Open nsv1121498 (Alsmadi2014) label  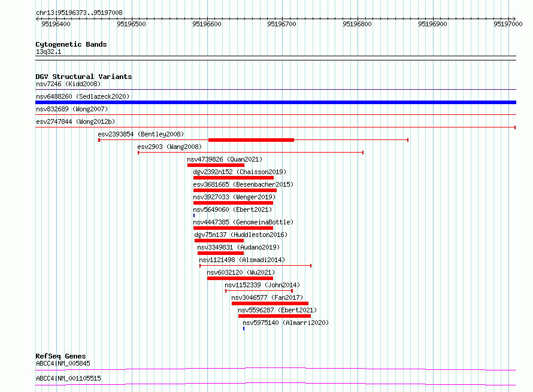242,260
